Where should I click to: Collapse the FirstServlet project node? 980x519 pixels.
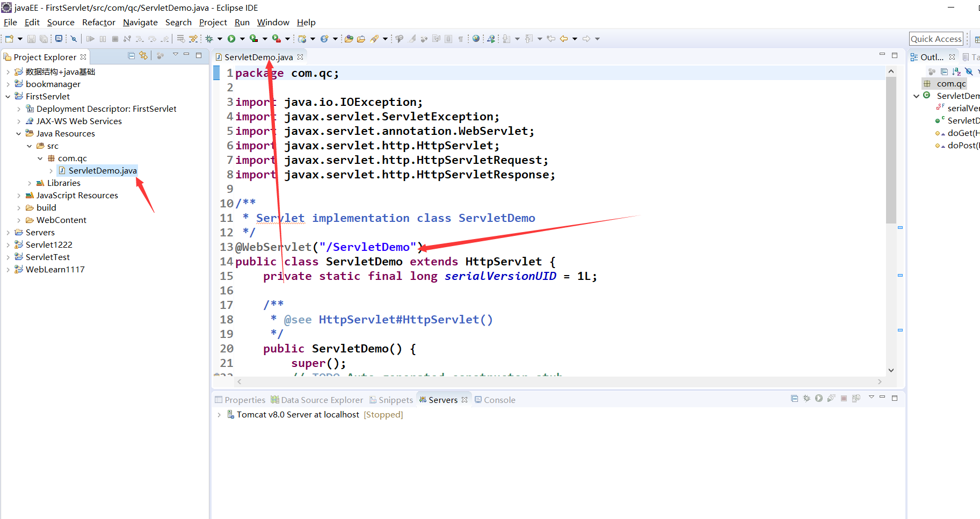click(8, 97)
